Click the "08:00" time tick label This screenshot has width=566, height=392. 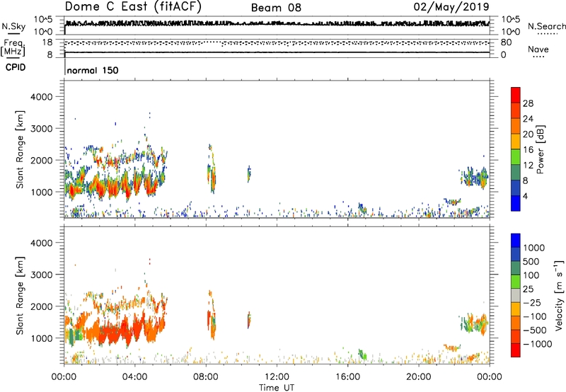pyautogui.click(x=205, y=377)
